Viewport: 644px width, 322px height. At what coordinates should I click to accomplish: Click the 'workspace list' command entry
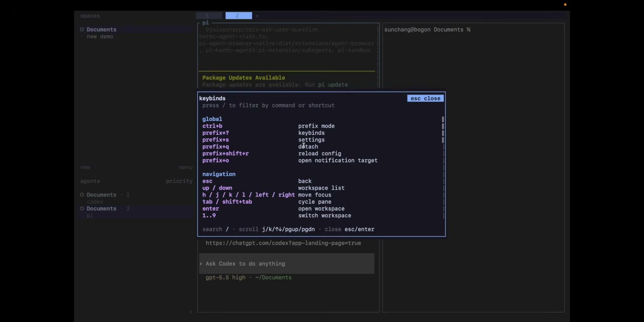pyautogui.click(x=321, y=188)
